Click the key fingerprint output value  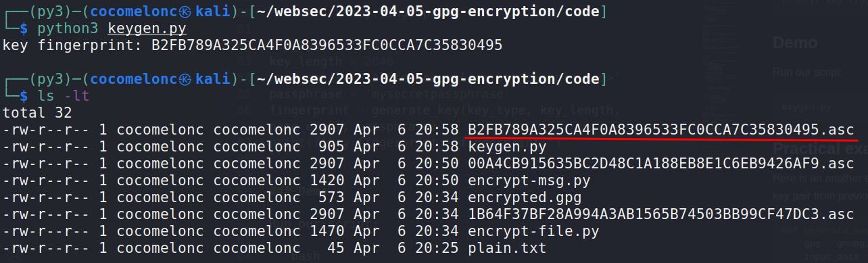pos(327,46)
